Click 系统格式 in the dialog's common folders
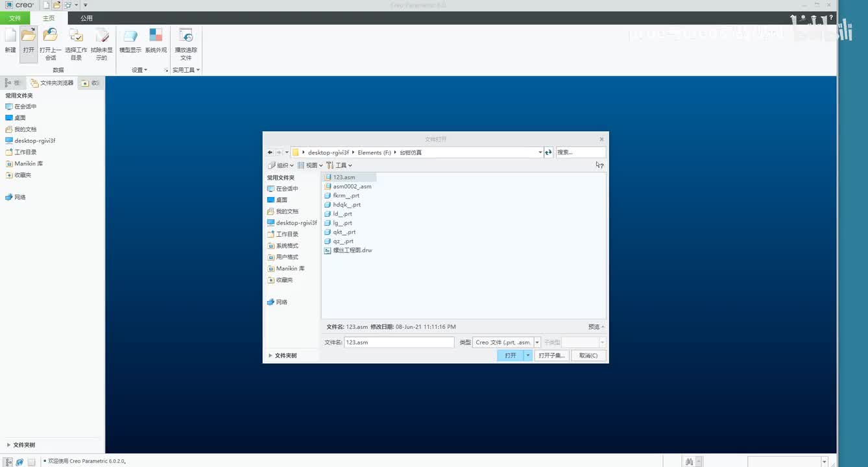This screenshot has height=467, width=868. (x=283, y=246)
